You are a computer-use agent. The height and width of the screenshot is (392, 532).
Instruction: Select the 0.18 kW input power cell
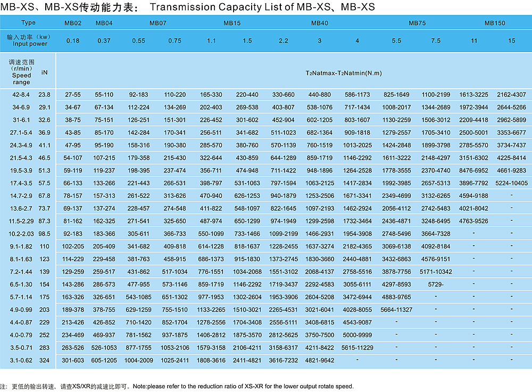click(x=73, y=41)
